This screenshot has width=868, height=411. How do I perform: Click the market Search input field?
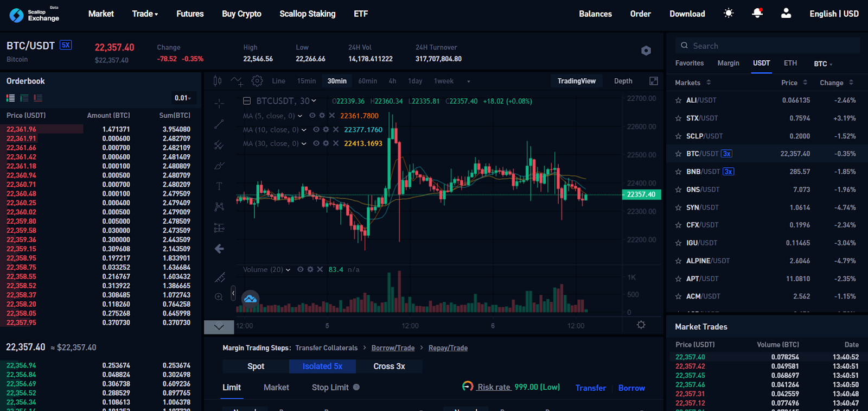(768, 46)
